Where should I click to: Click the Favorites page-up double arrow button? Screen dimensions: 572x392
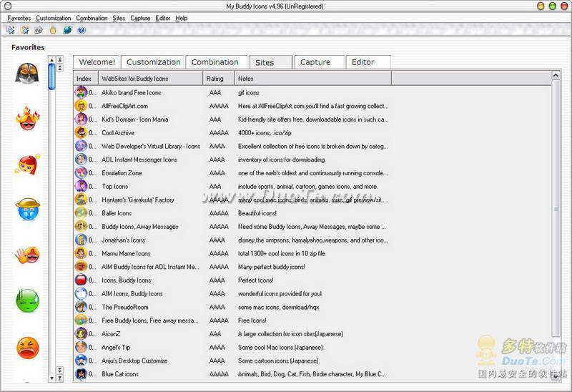pos(60,67)
